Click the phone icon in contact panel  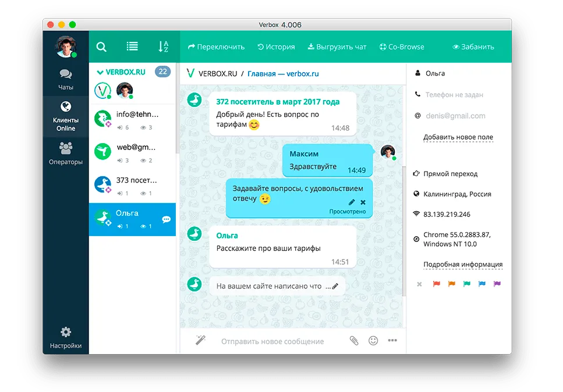(x=417, y=94)
